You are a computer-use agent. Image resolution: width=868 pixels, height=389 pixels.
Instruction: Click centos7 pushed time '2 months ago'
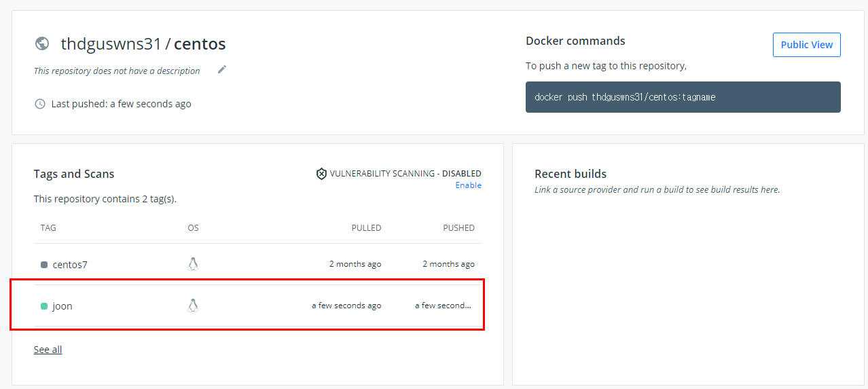[x=449, y=264]
